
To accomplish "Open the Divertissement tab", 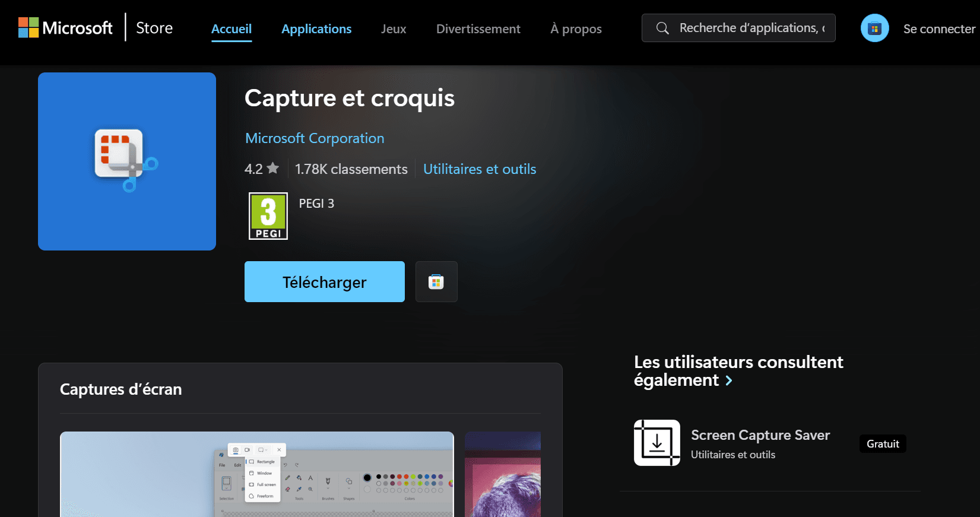I will point(478,28).
